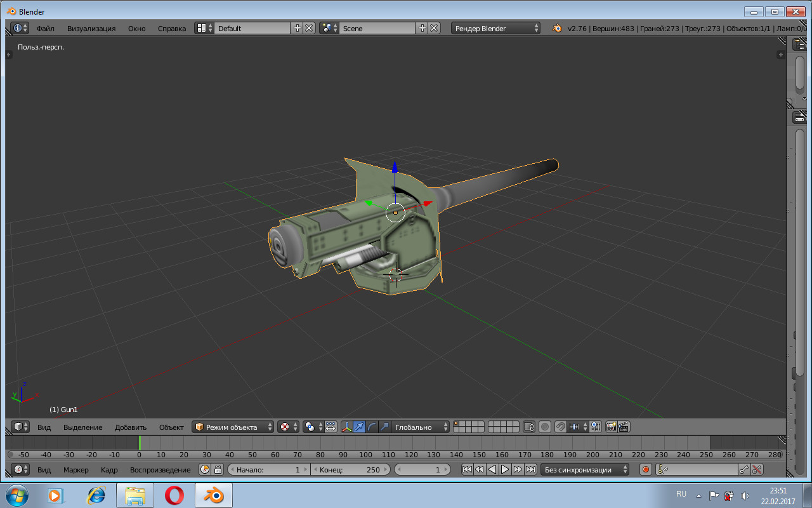The width and height of the screenshot is (812, 508).
Task: Toggle snap during transform magnet button
Action: point(560,427)
